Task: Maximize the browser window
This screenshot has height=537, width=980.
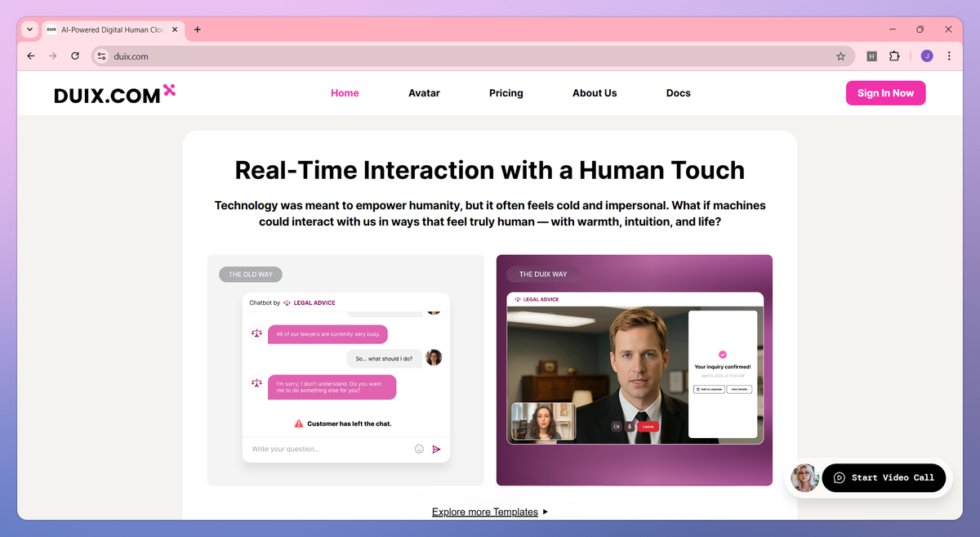Action: [x=920, y=29]
